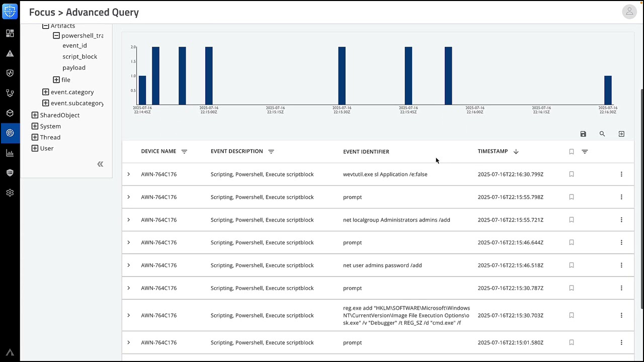Open the alerts triangle icon in sidebar

(x=10, y=53)
